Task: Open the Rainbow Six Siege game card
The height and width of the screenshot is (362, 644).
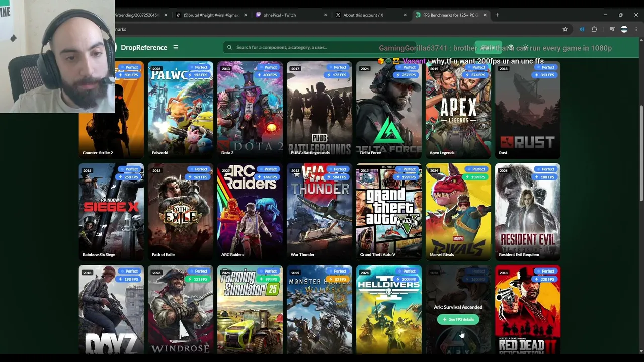Action: [111, 212]
